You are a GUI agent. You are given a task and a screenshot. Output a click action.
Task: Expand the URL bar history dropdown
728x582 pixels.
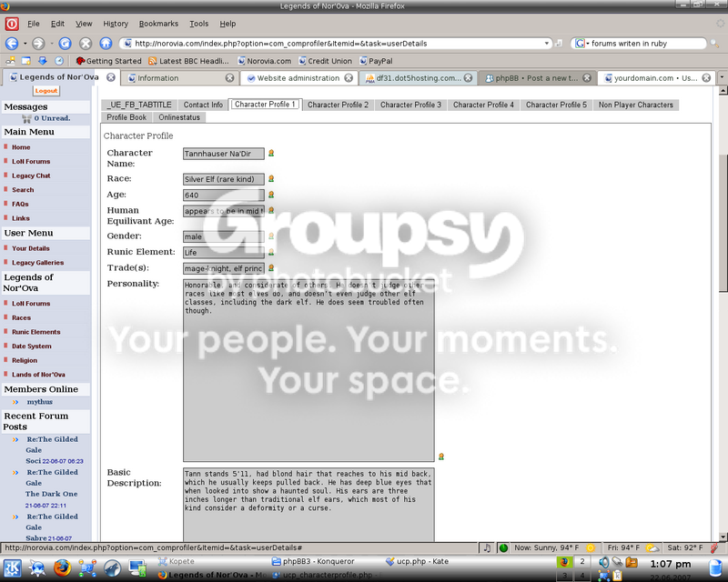click(x=547, y=43)
